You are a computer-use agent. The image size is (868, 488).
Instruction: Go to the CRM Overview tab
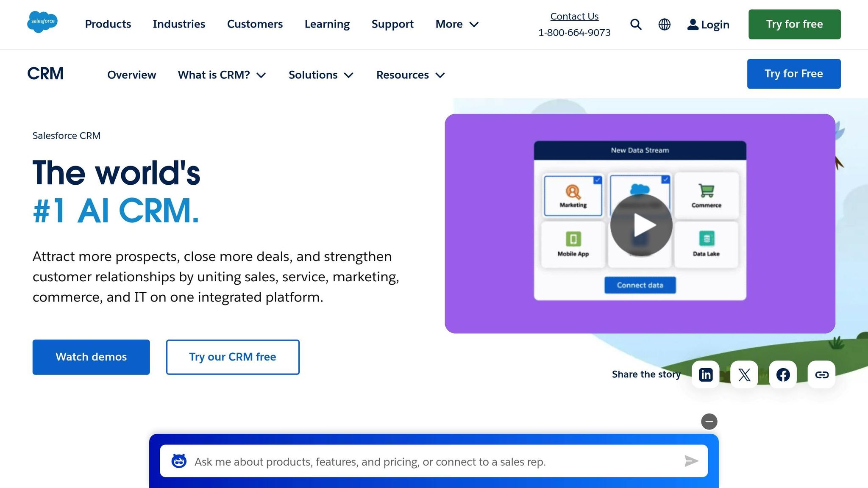pos(131,75)
